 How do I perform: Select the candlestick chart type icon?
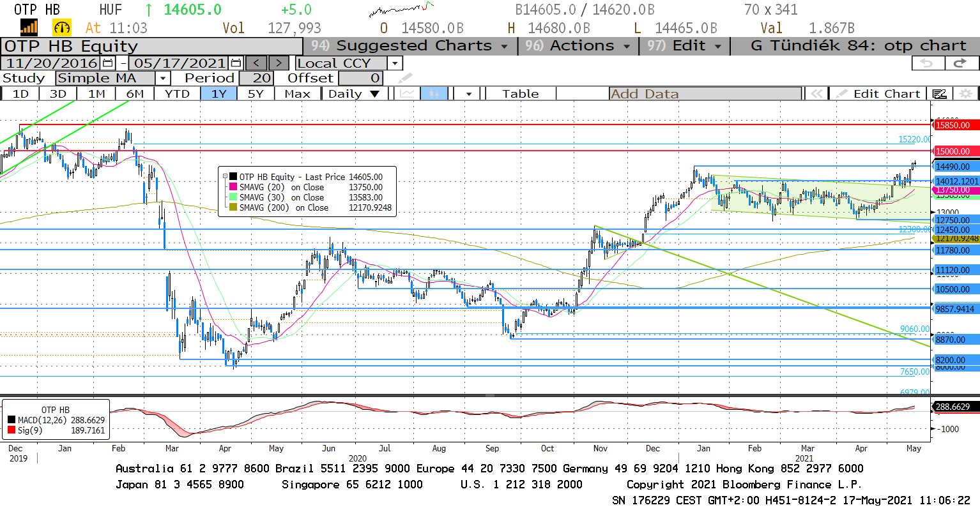434,93
